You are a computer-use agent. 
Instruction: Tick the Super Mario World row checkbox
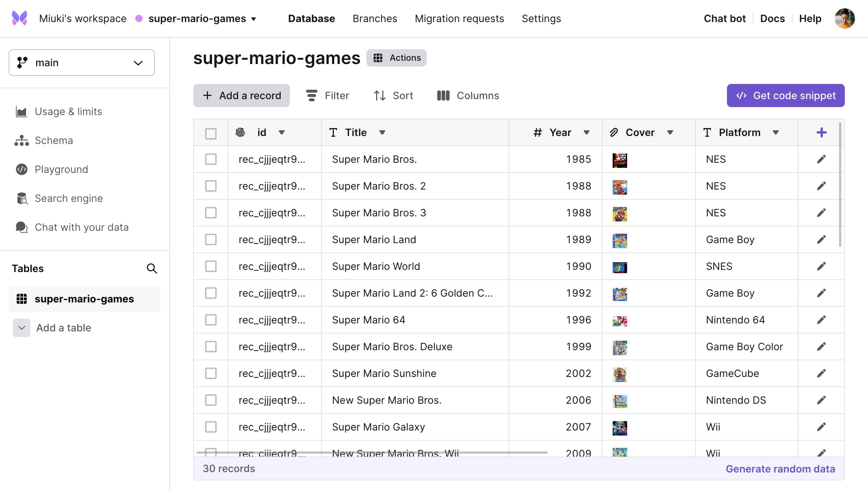(211, 266)
